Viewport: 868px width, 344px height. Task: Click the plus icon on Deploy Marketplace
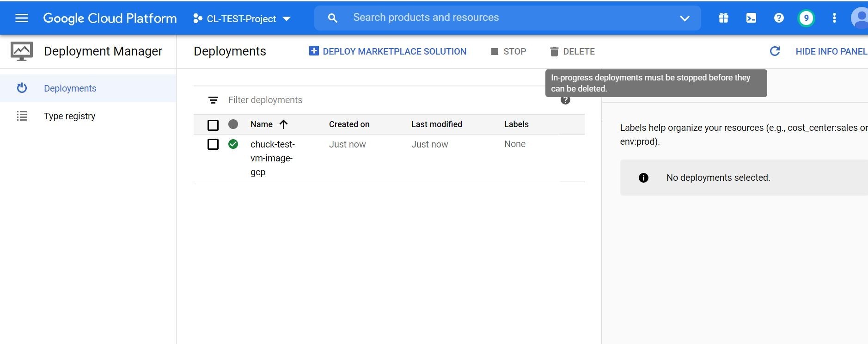314,51
